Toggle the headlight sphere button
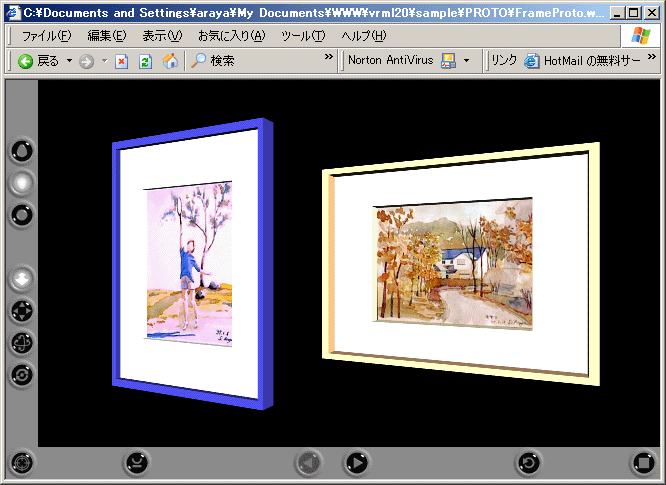 click(22, 183)
